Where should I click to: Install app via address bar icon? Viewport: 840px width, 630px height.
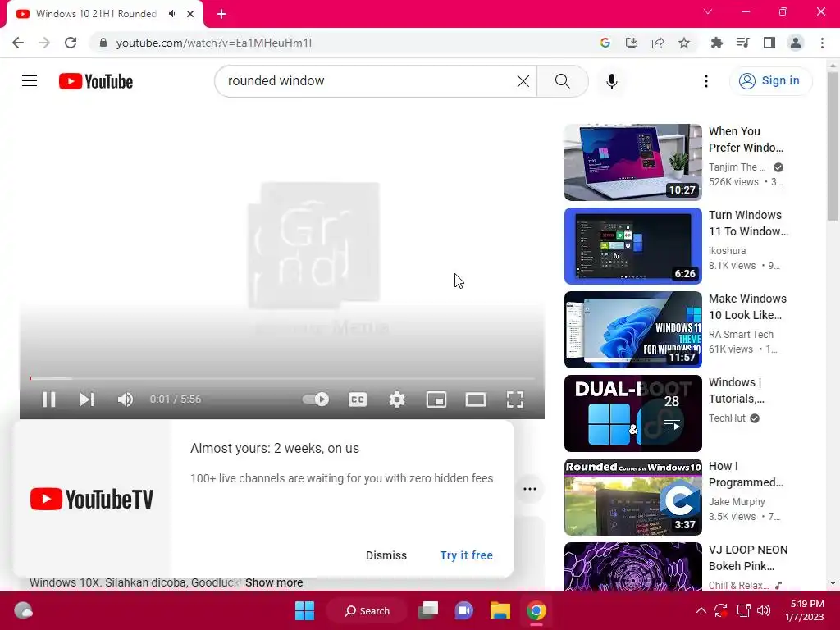tap(632, 43)
